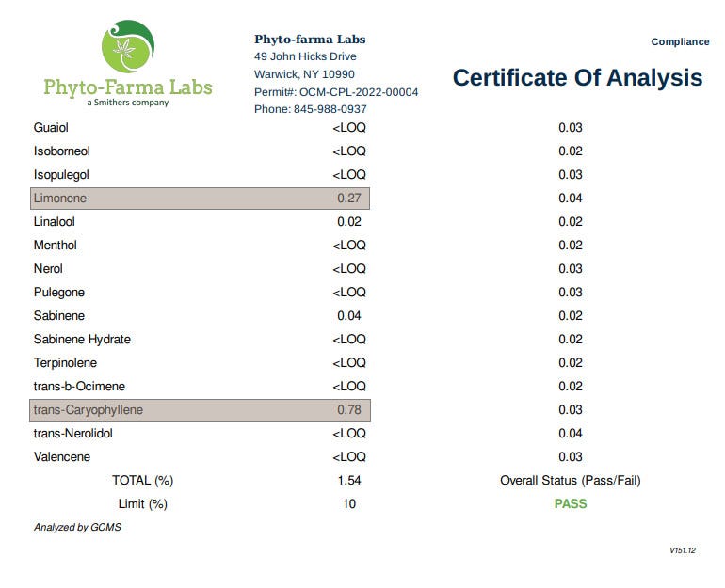Click the 'Certificate Of Analysis' title

tap(577, 77)
